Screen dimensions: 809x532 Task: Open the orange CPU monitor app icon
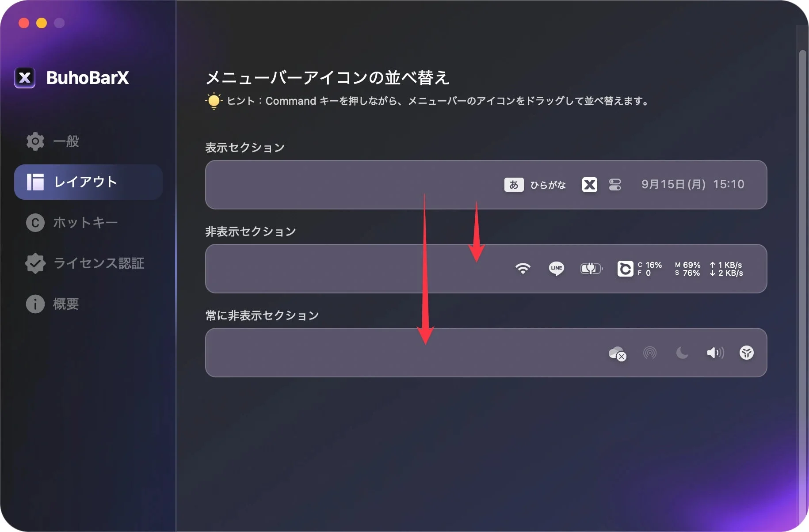point(626,269)
